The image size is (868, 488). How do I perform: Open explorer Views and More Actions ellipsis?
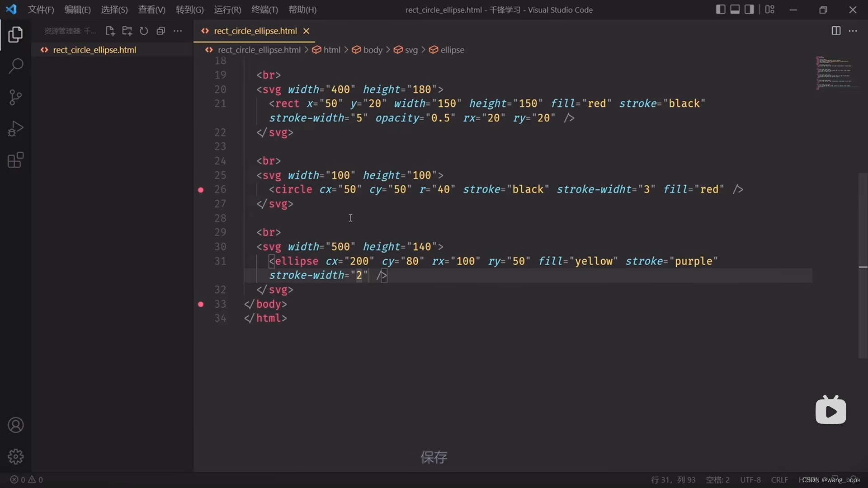(178, 31)
